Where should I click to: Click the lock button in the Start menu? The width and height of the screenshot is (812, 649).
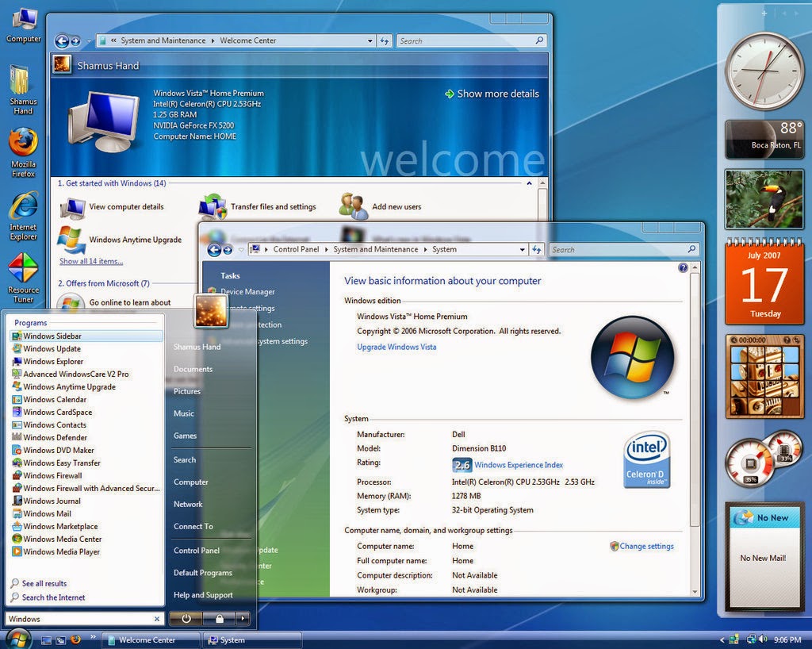point(220,619)
